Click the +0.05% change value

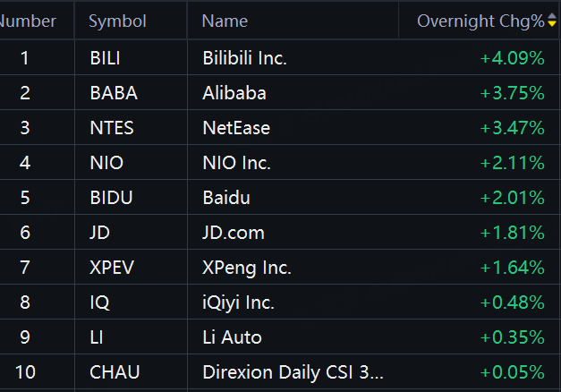coord(512,372)
